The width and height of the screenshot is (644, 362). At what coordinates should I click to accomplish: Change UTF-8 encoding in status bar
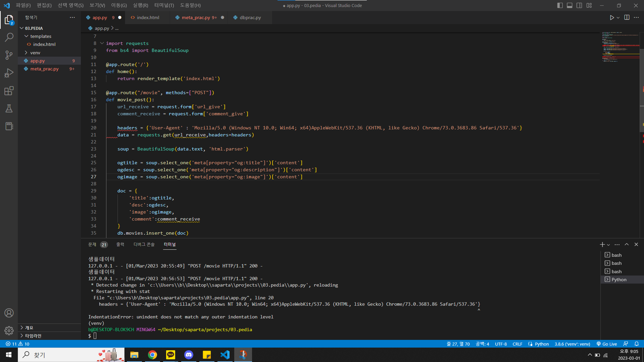point(501,344)
